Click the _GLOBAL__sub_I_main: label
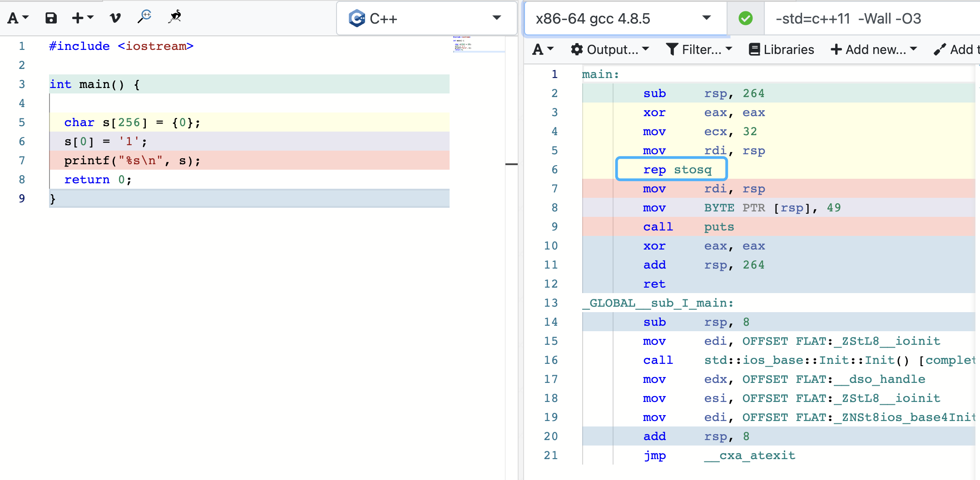 658,303
